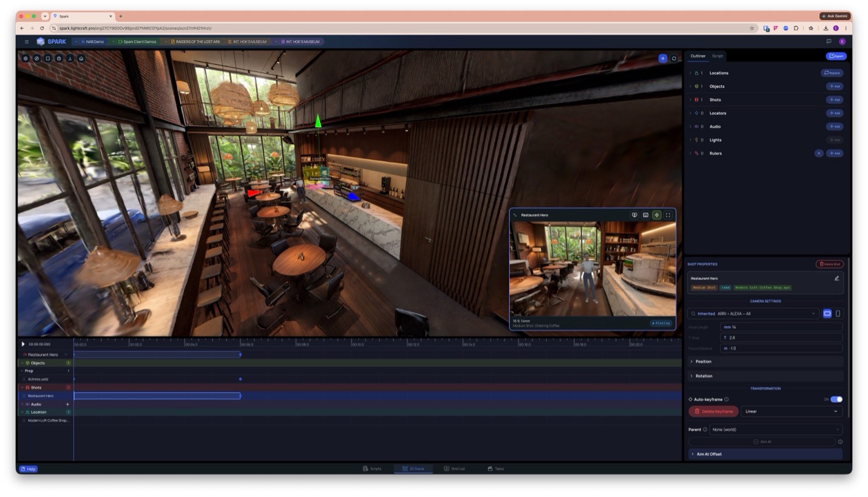Select the RAIDERS OF THE LOST ARK breadcrumb
The width and height of the screenshot is (868, 497).
point(195,41)
